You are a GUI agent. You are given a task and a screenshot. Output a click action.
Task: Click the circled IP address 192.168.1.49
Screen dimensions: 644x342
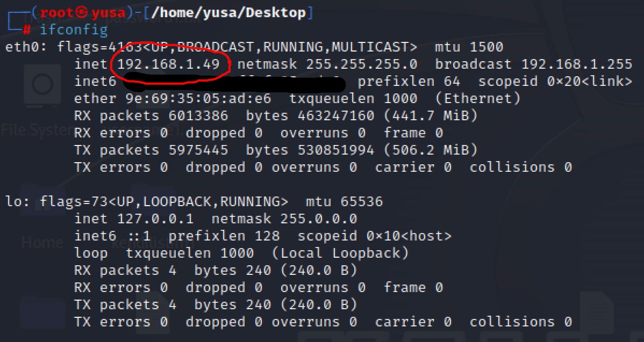[x=168, y=64]
